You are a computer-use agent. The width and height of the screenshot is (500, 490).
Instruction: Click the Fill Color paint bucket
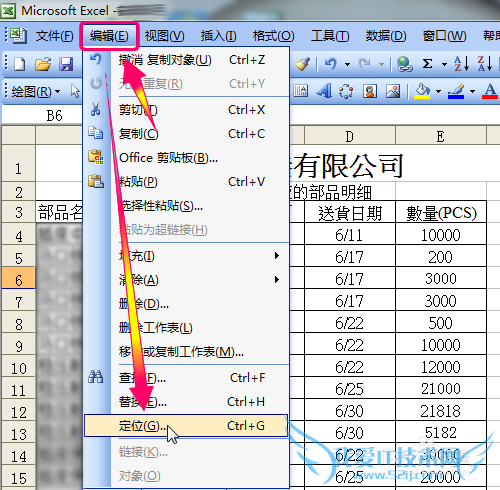[422, 91]
